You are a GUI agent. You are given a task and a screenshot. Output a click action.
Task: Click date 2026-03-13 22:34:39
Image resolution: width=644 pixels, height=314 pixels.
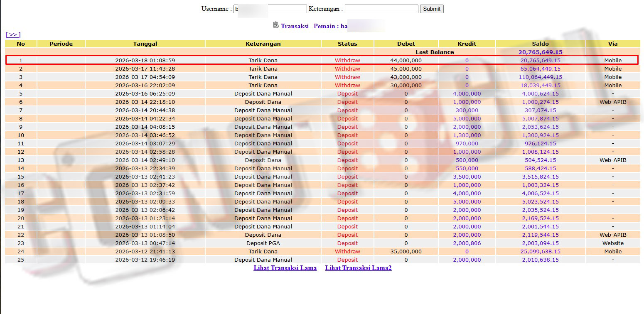pyautogui.click(x=145, y=168)
